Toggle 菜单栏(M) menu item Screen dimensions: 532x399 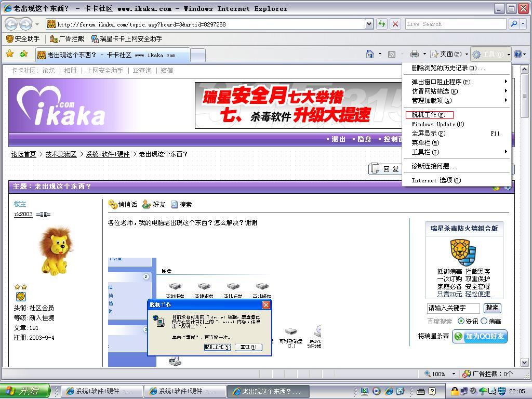pos(457,143)
